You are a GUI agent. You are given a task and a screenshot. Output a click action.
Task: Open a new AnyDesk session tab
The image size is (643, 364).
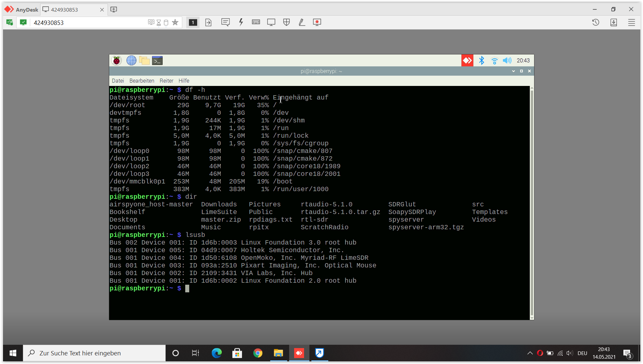[x=114, y=10]
